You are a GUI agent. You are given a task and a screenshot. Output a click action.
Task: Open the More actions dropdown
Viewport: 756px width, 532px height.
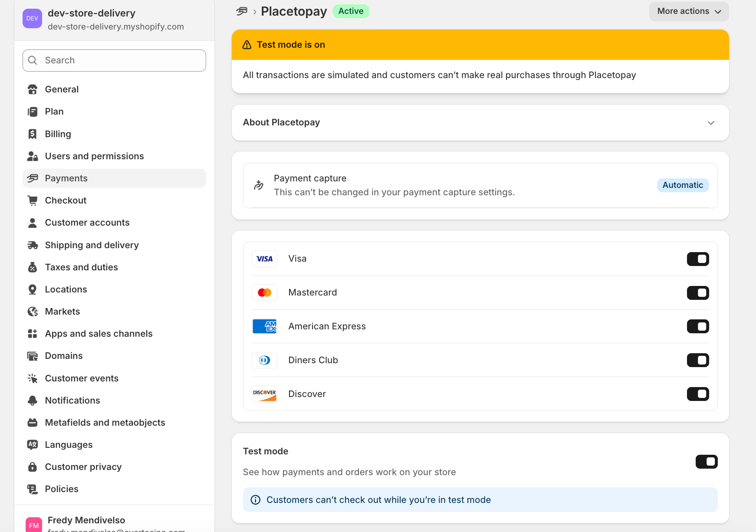point(689,11)
